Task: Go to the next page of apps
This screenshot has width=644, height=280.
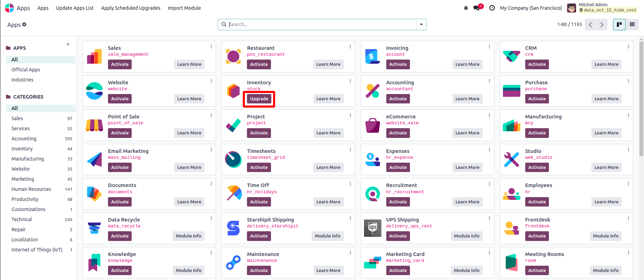Action: (602, 25)
